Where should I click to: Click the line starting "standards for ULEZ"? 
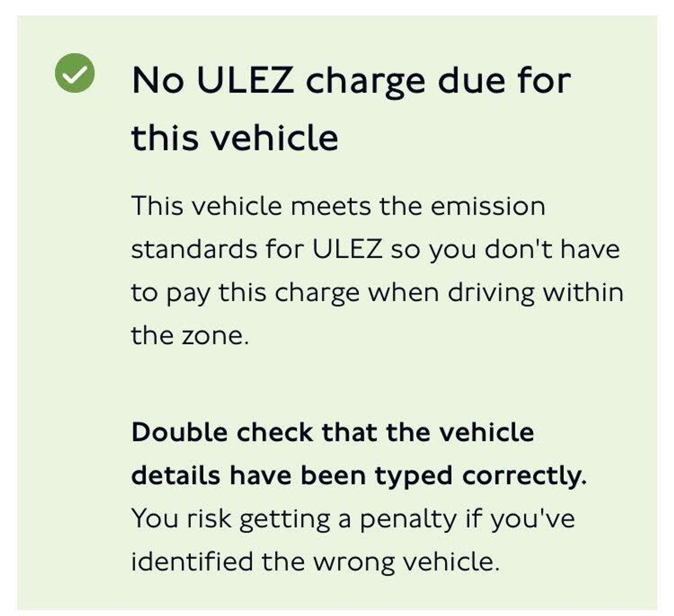(375, 249)
